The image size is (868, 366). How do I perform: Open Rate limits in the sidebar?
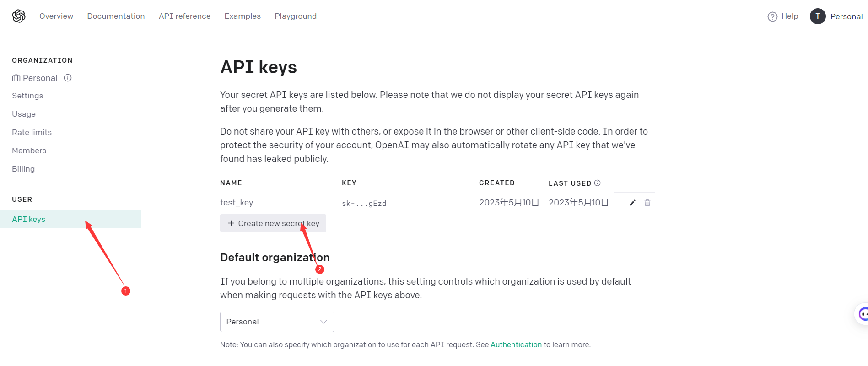point(32,132)
